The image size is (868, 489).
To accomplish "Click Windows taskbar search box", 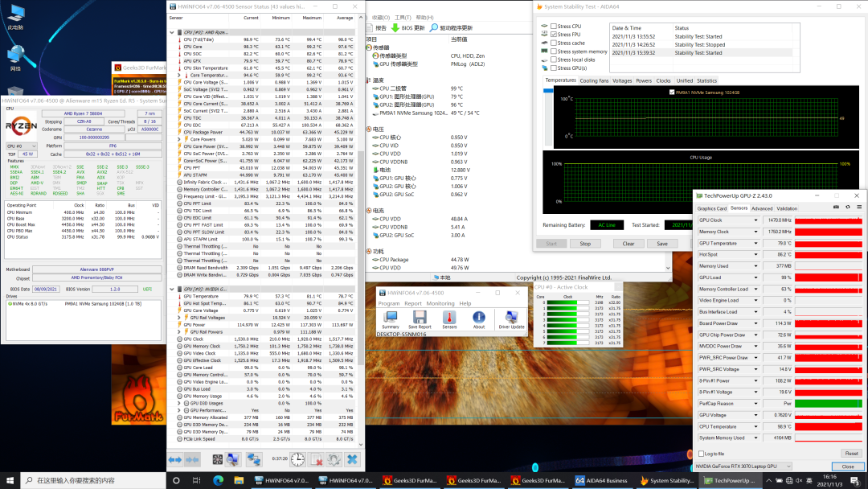I will click(x=93, y=480).
